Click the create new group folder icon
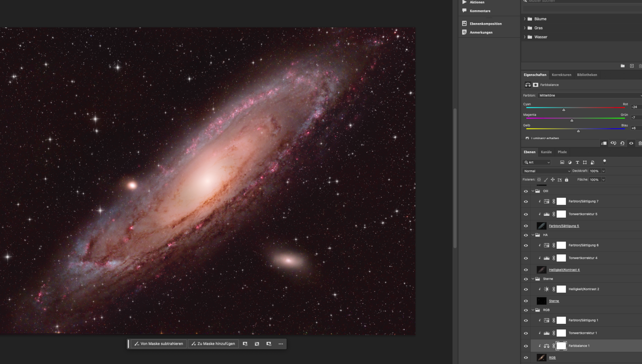Screen dimensions: 642x364 [623, 66]
